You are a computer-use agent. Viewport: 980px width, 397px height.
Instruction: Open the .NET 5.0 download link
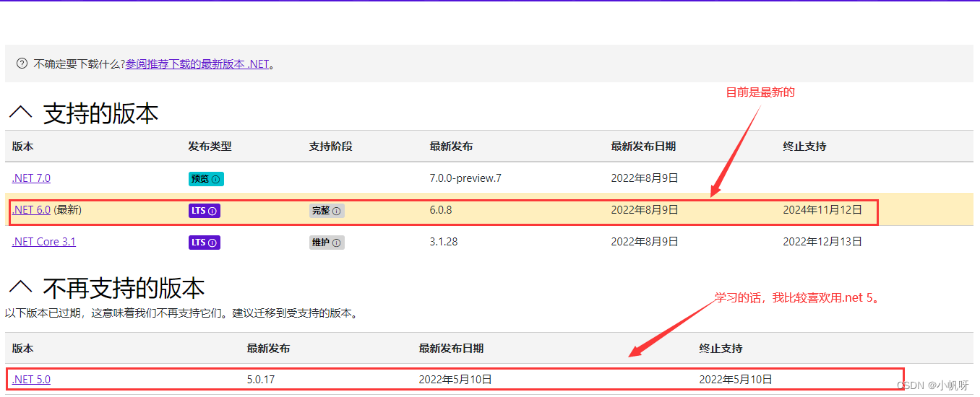pos(31,379)
